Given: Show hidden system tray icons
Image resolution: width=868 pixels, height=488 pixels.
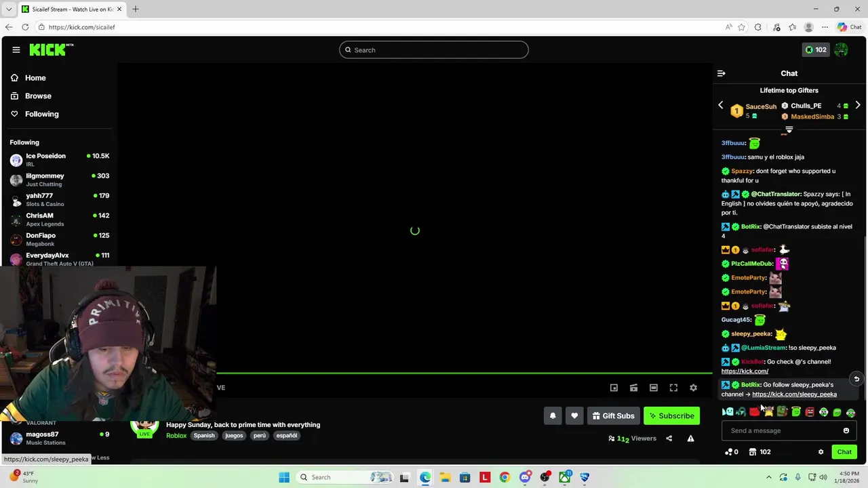Looking at the screenshot, I should 769,477.
